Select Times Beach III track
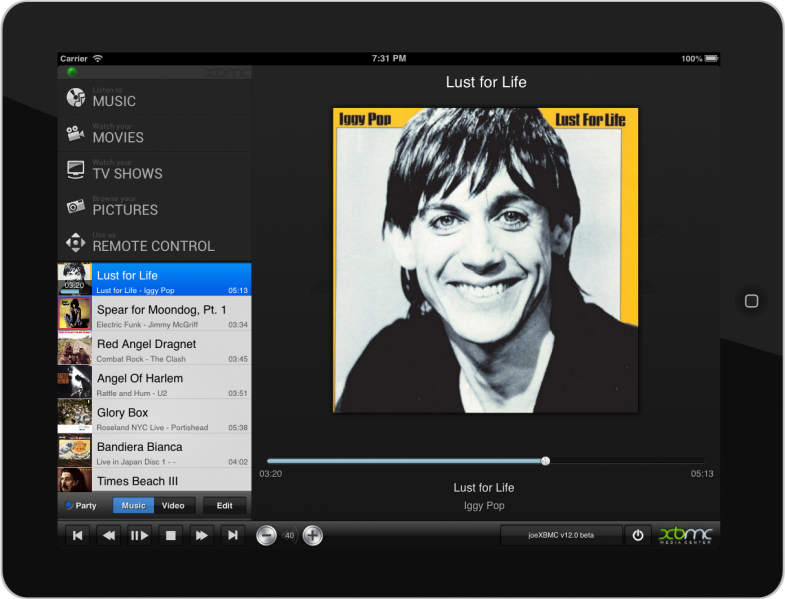 pyautogui.click(x=155, y=480)
